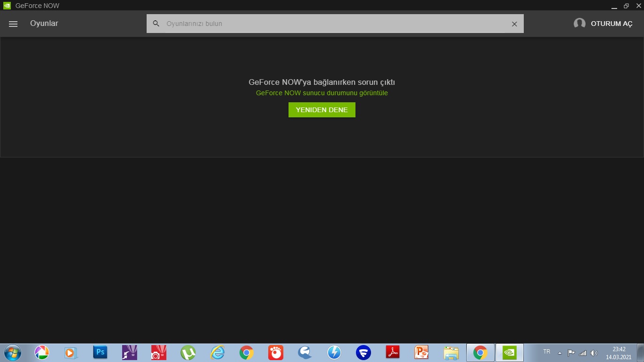Viewport: 644px width, 362px height.
Task: Click the TR language indicator
Action: 547,352
